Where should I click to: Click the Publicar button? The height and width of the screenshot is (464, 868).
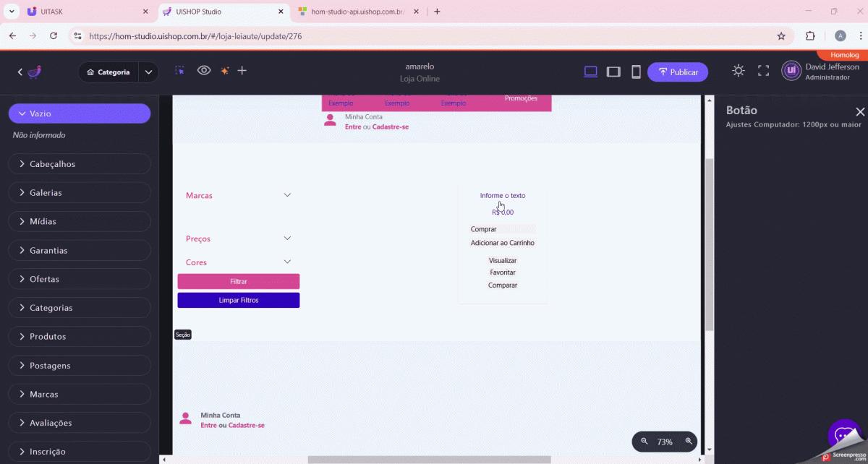678,72
